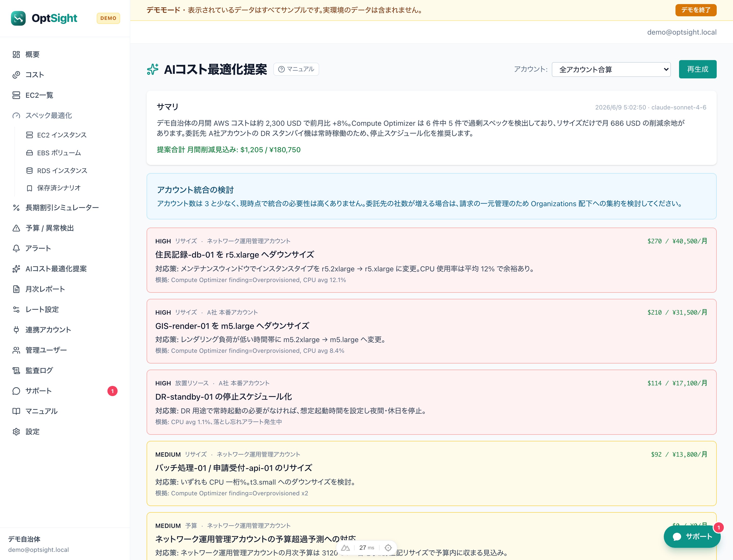The image size is (733, 560).
Task: Open the 住民記録-db-01 downsize proposal card
Action: [x=431, y=260]
